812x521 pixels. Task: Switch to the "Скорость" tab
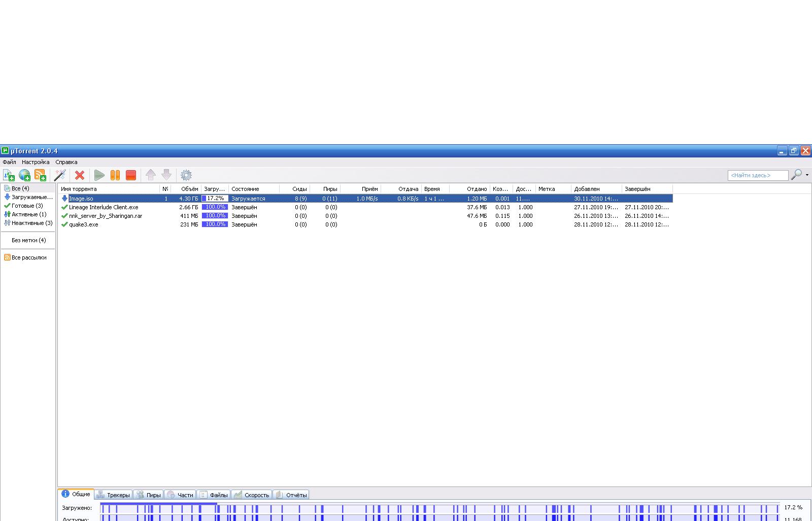coord(251,495)
